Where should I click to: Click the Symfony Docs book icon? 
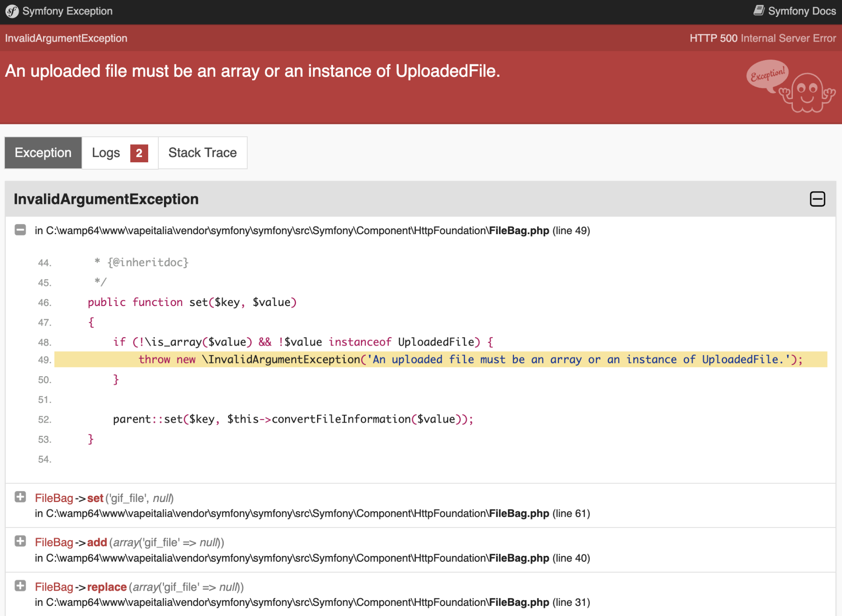point(759,11)
